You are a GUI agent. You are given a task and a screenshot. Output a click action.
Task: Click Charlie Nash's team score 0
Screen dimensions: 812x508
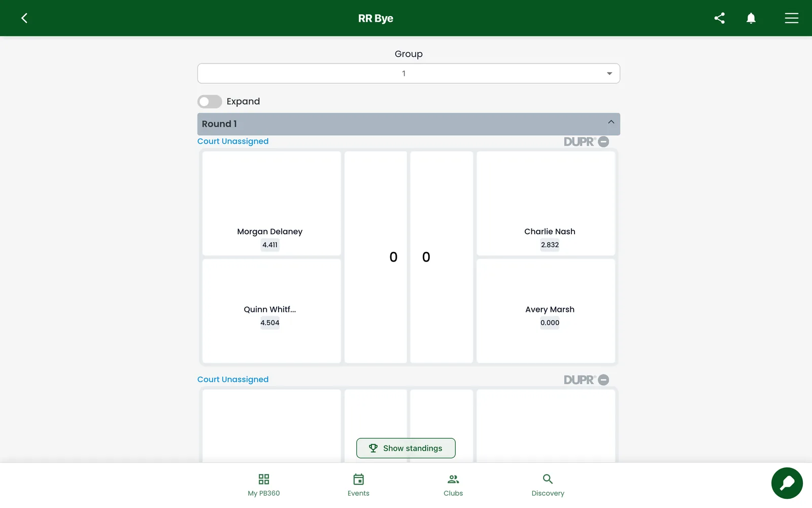[426, 257]
